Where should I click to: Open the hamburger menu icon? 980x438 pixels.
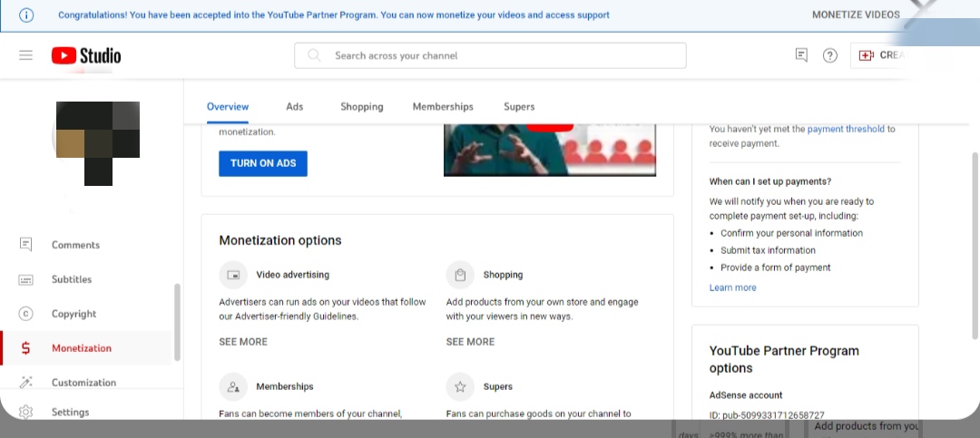[x=25, y=55]
